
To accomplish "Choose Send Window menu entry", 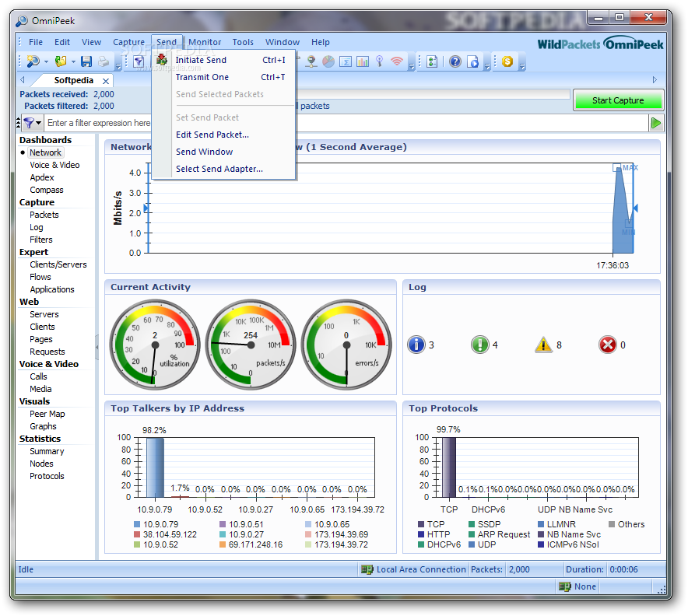I will 224,152.
